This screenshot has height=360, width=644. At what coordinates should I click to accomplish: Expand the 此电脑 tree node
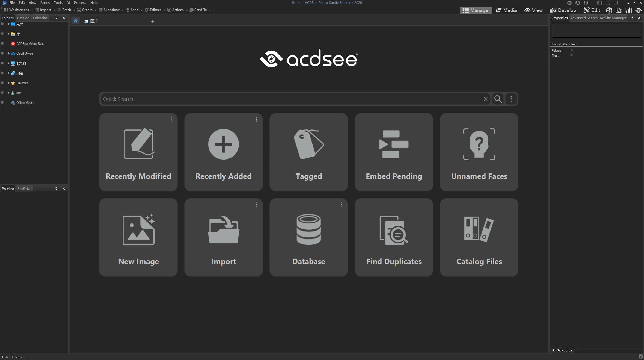(x=9, y=63)
